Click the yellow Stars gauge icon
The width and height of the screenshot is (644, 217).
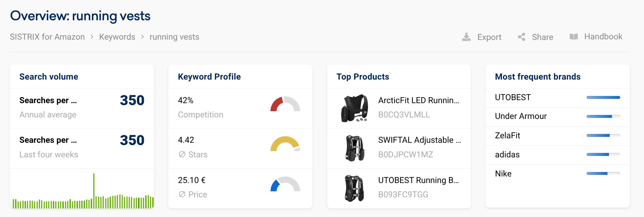point(285,144)
